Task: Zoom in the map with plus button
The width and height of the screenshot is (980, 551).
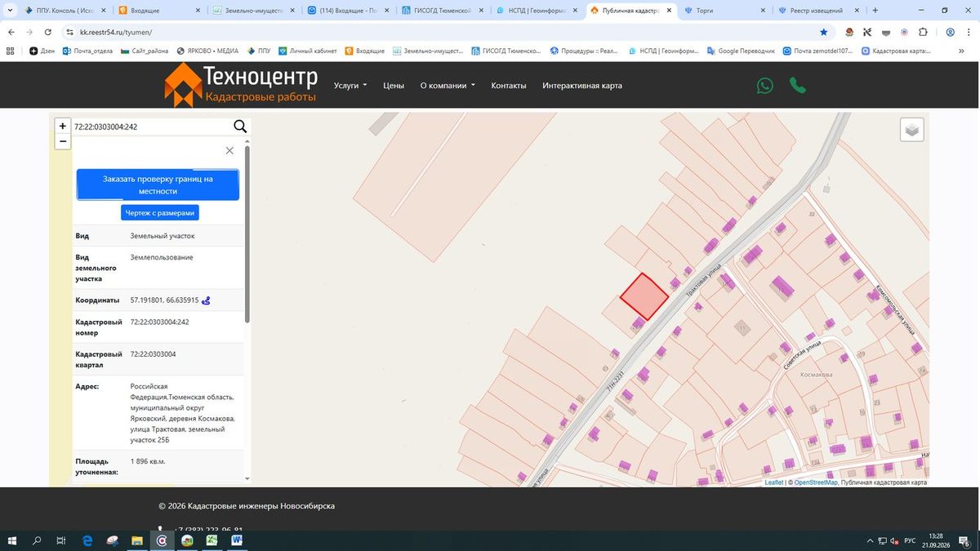Action: point(63,126)
